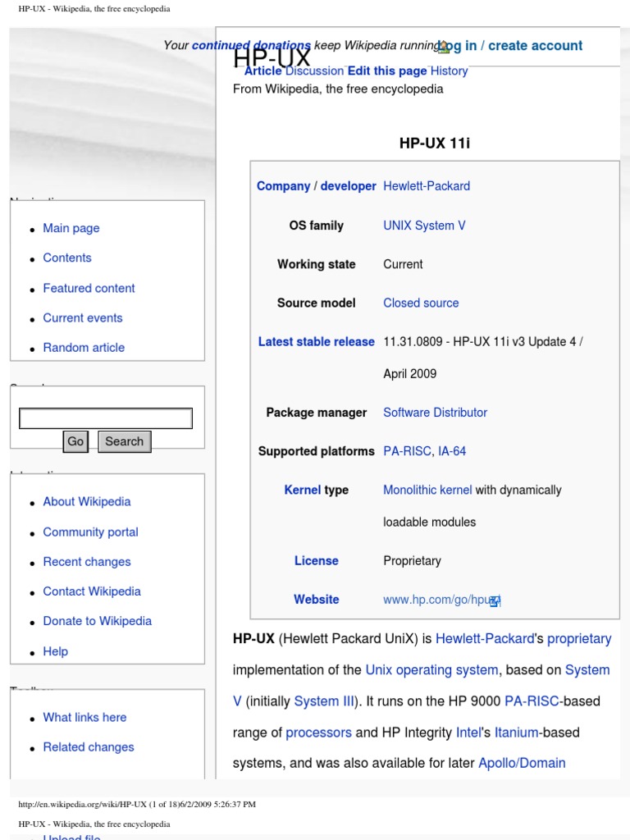Open the Software Distributor link

[435, 413]
